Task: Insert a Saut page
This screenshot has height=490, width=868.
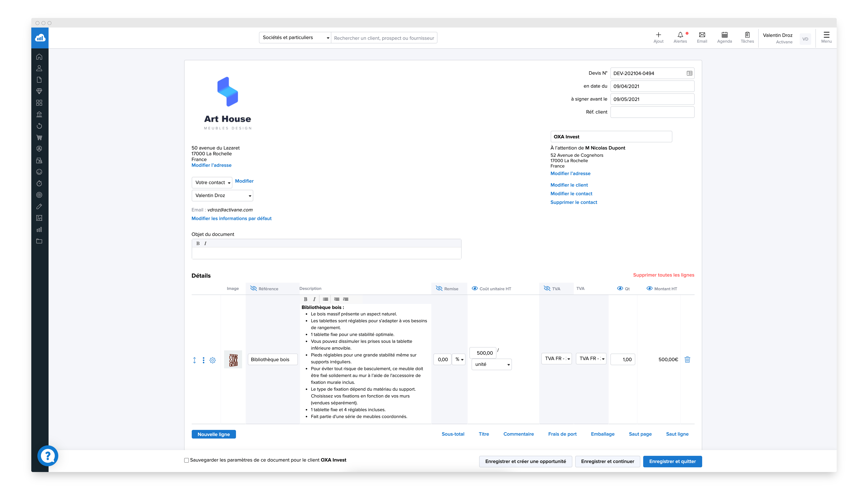Action: point(640,434)
